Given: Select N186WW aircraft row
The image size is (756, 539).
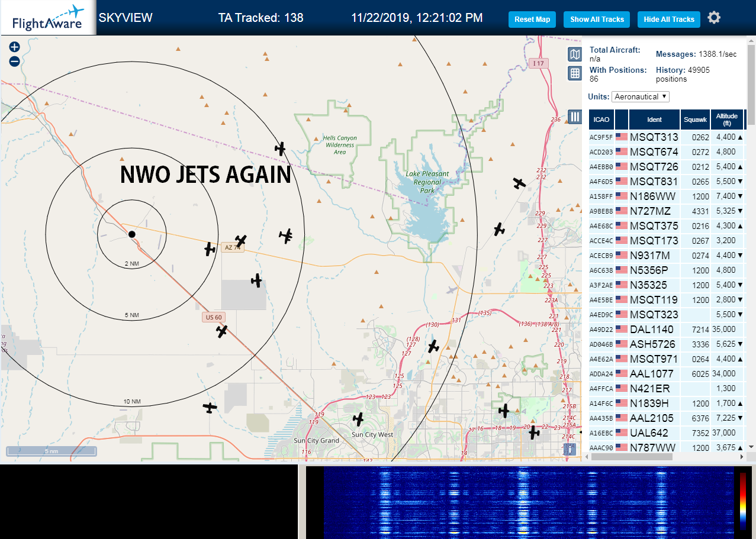Looking at the screenshot, I should click(x=666, y=196).
